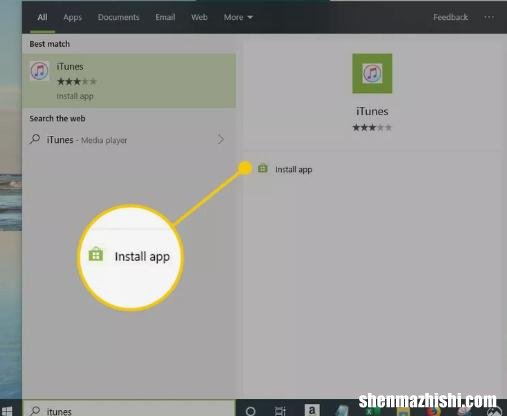Open the Documents search tab
Screen dimensions: 507x416
point(118,17)
